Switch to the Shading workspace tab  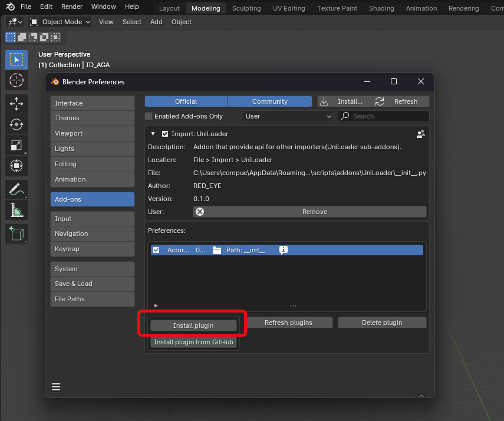coord(381,8)
